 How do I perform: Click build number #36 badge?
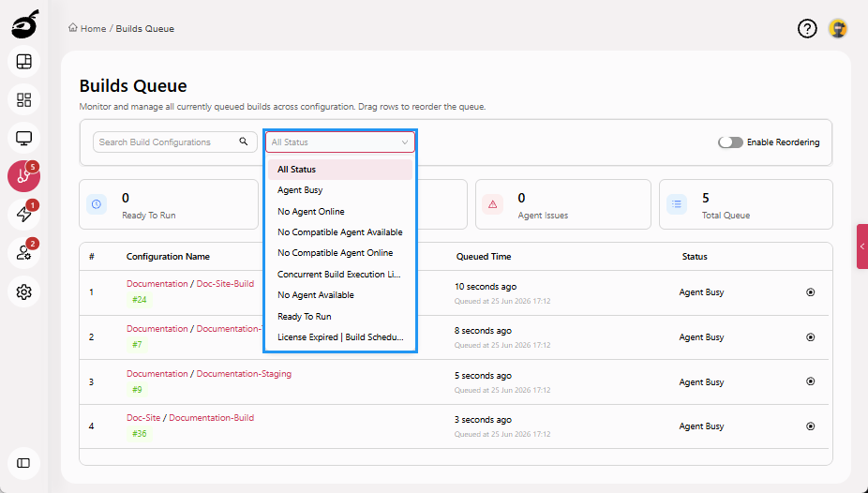139,433
